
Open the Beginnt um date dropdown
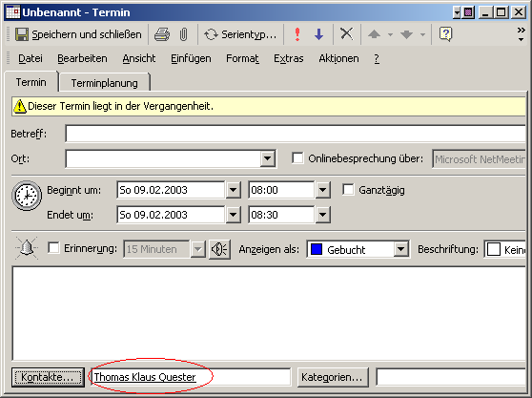click(x=233, y=190)
